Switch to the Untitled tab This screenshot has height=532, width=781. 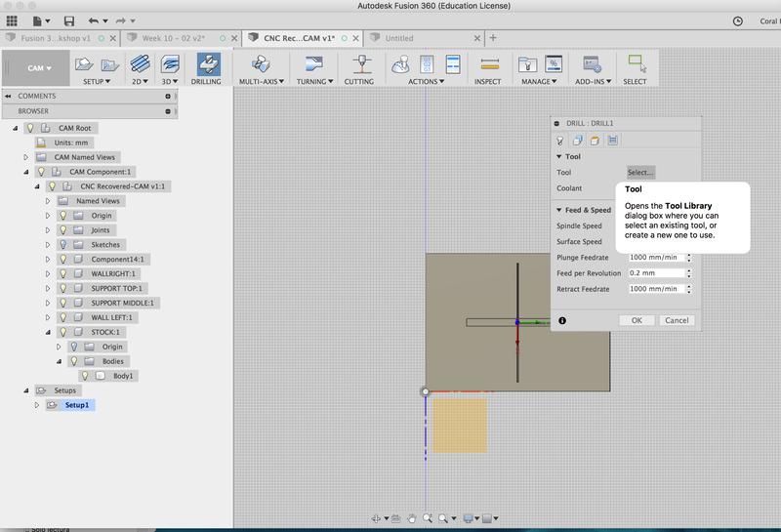[x=399, y=38]
